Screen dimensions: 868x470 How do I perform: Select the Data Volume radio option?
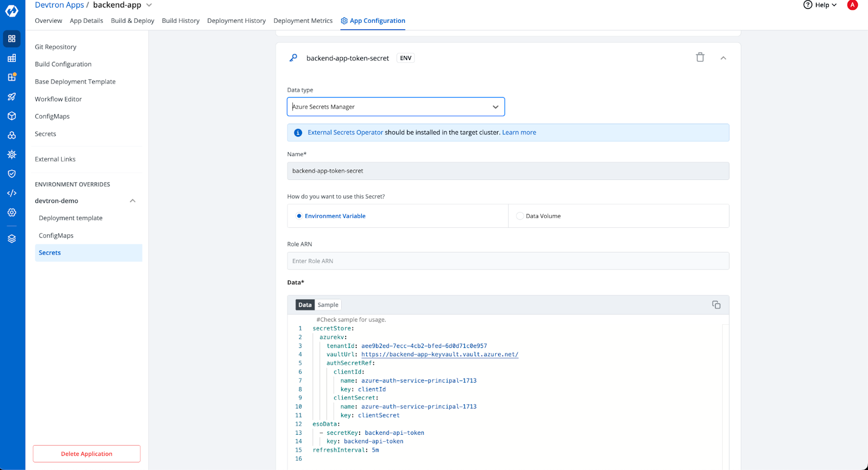pos(520,216)
